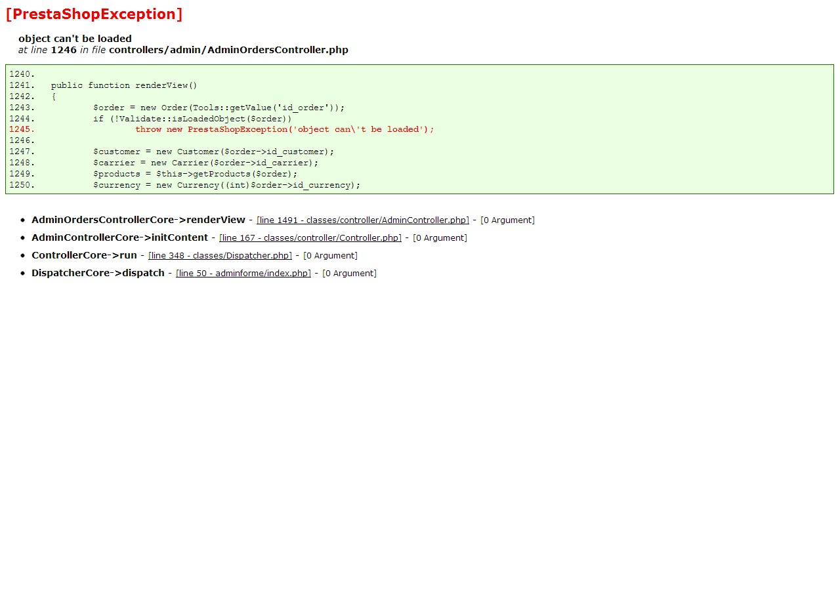
Task: Click the "$products = $this->getProducts($order)" line
Action: [x=195, y=174]
